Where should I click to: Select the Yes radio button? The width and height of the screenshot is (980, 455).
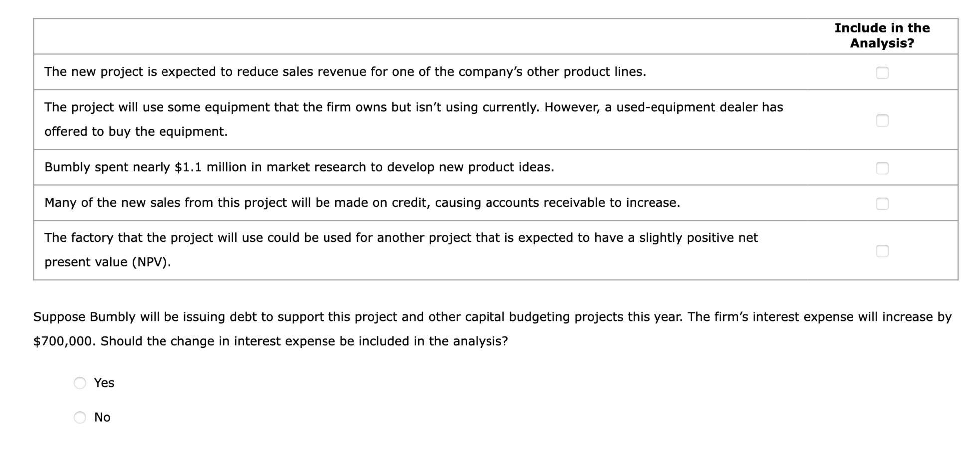click(x=80, y=383)
